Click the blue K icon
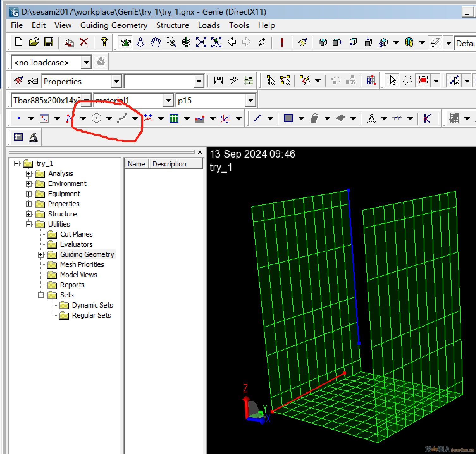This screenshot has width=476, height=454. [427, 118]
